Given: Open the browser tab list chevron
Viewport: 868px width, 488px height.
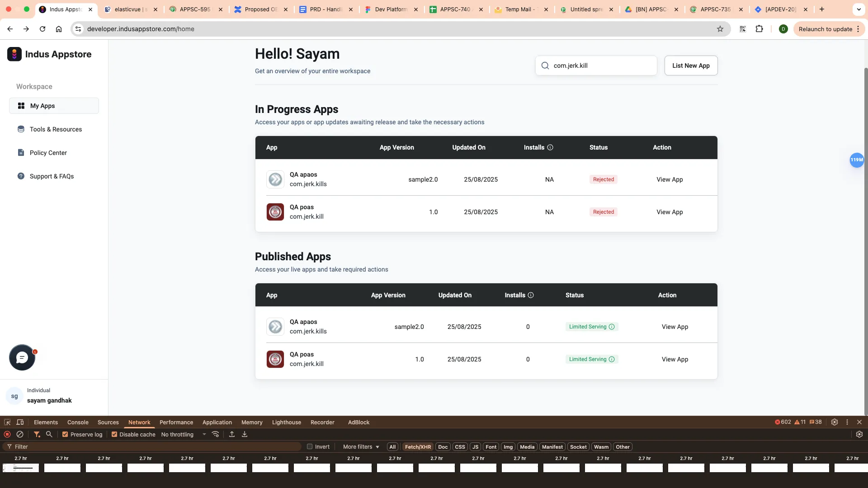Looking at the screenshot, I should (x=859, y=9).
